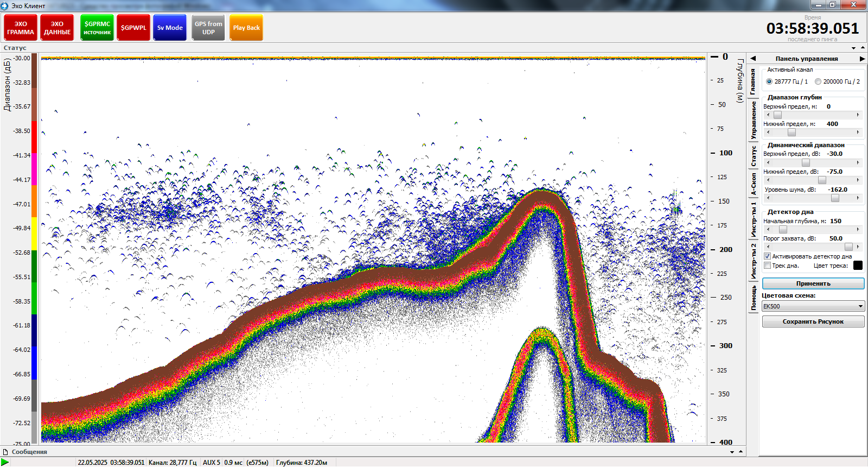Open the ЭХО ДАННЫЕ toolbar button
868x467 pixels.
pyautogui.click(x=57, y=28)
